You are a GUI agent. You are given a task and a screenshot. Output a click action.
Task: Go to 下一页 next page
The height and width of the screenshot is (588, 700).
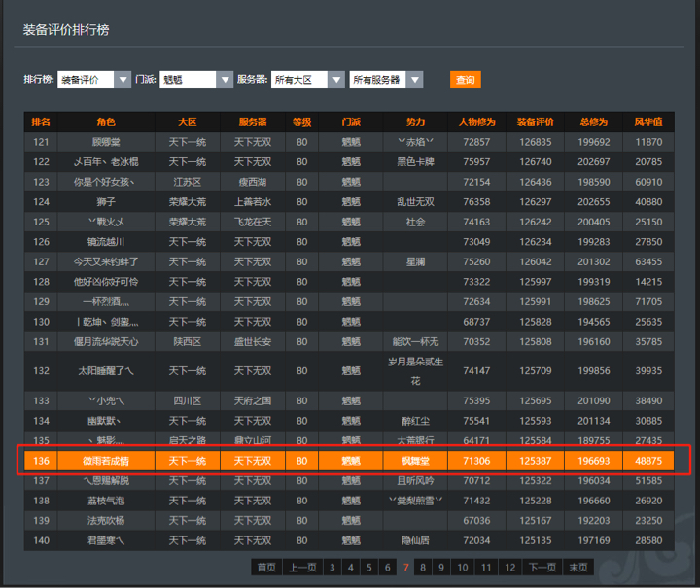click(x=542, y=567)
